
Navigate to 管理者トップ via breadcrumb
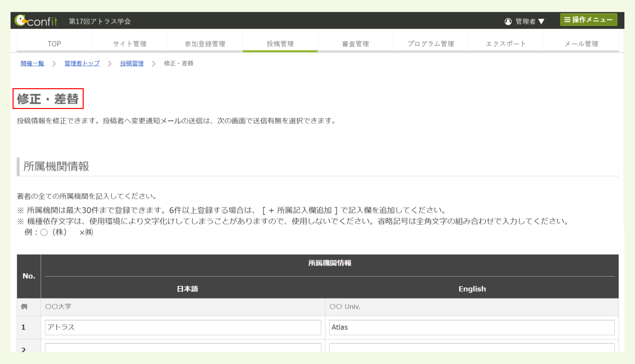point(82,63)
